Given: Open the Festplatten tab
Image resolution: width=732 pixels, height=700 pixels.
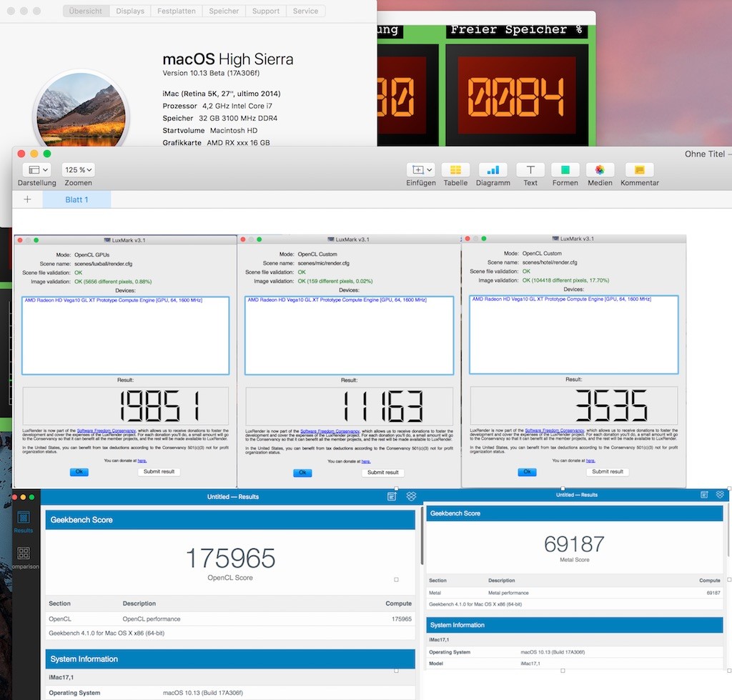Looking at the screenshot, I should point(177,11).
